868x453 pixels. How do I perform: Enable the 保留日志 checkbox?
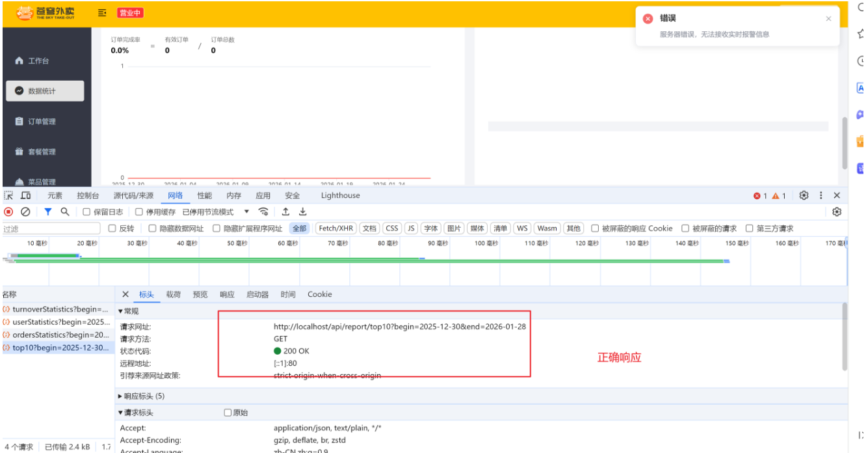click(86, 212)
